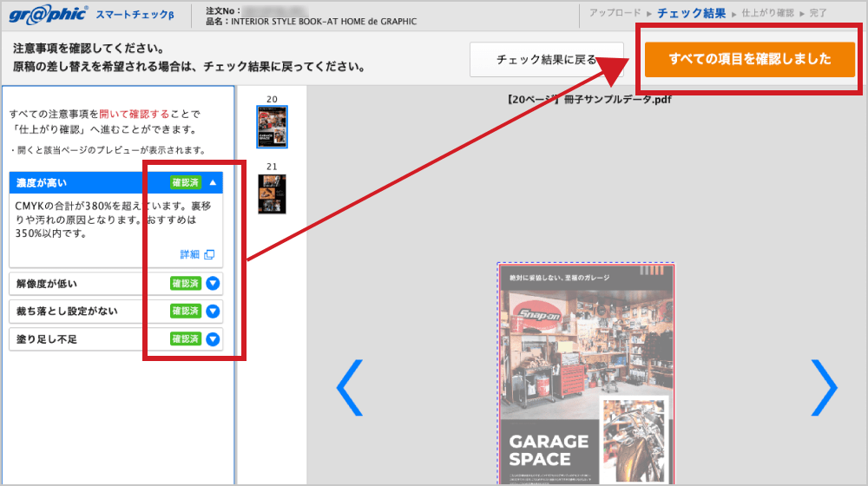Screen dimensions: 868x486
Task: Collapse the 濃度が高い section arrow
Action: click(213, 182)
